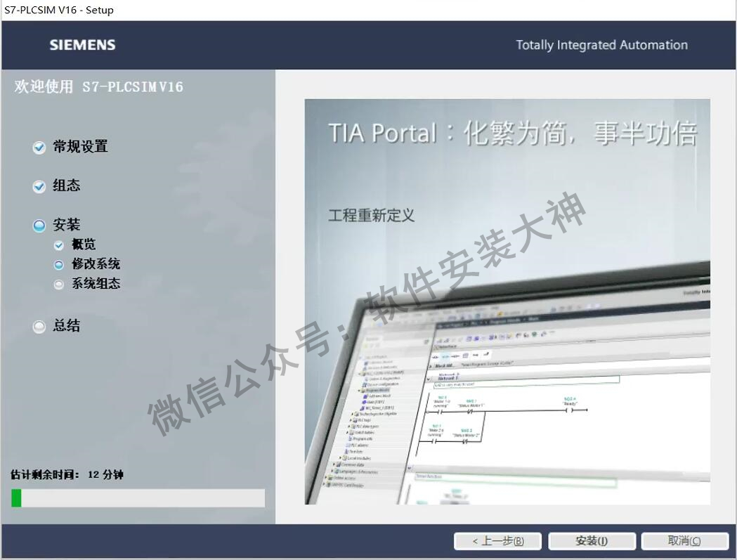Click the 估计剩余时间 12 分钟 text
This screenshot has width=737, height=560.
(x=67, y=474)
